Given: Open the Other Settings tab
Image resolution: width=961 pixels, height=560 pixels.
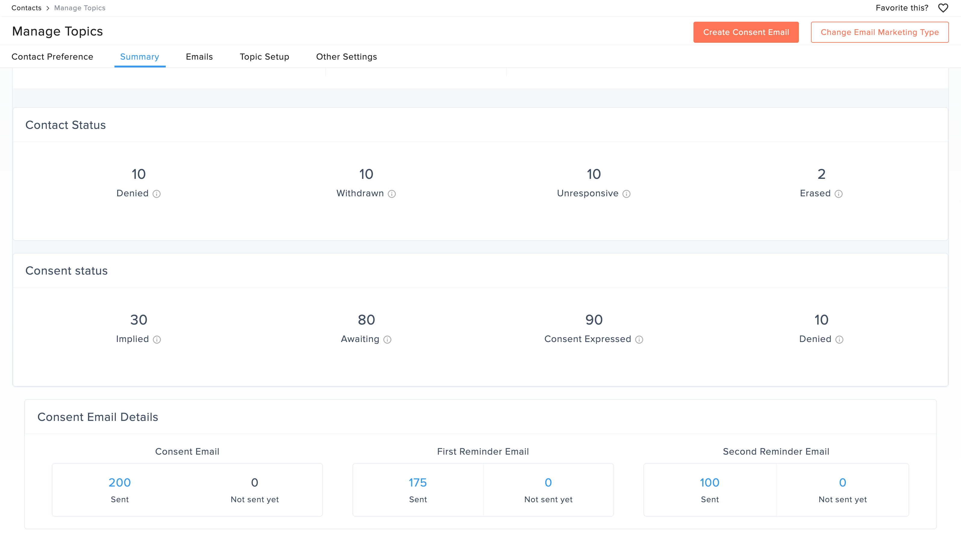Looking at the screenshot, I should click(x=346, y=57).
